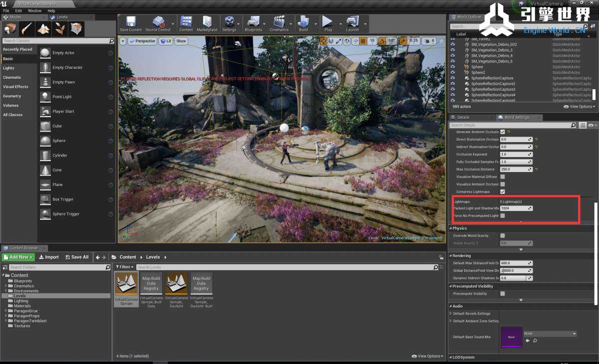Click Save All in Content Browser

77,257
